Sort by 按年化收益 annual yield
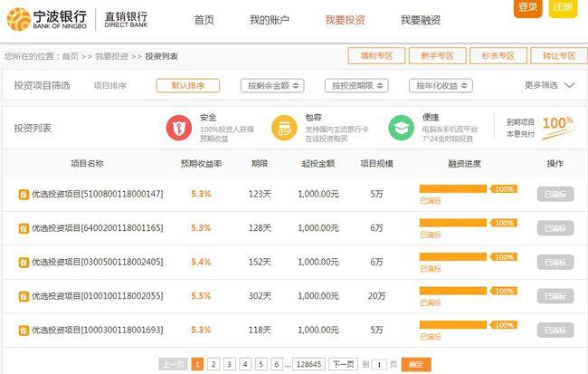This screenshot has width=588, height=374. pyautogui.click(x=441, y=86)
